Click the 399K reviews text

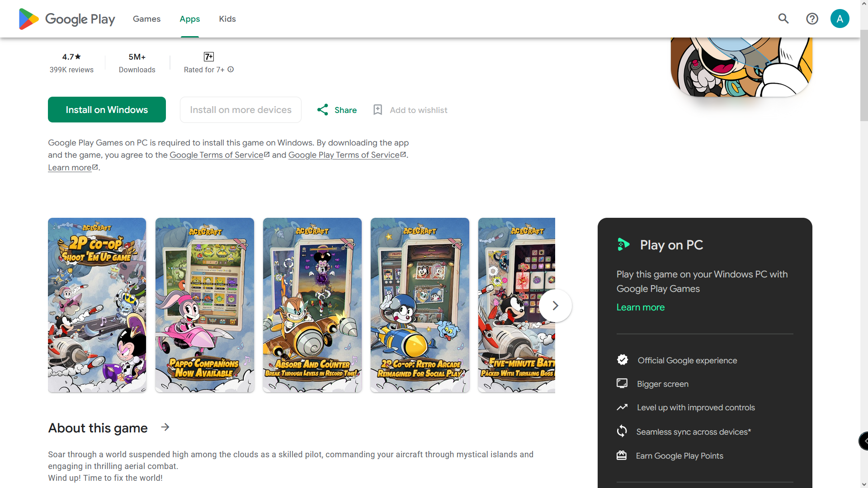(x=71, y=70)
